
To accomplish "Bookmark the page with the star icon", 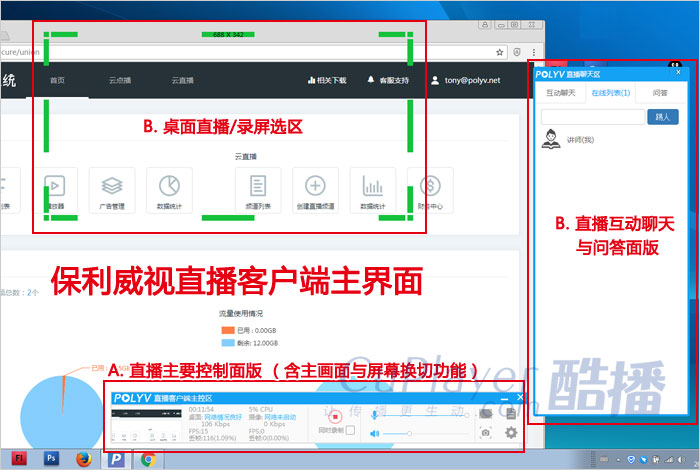I will click(x=500, y=52).
